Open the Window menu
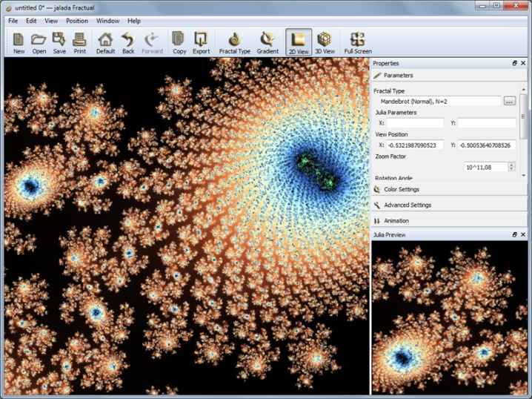Image resolution: width=532 pixels, height=399 pixels. coord(107,21)
